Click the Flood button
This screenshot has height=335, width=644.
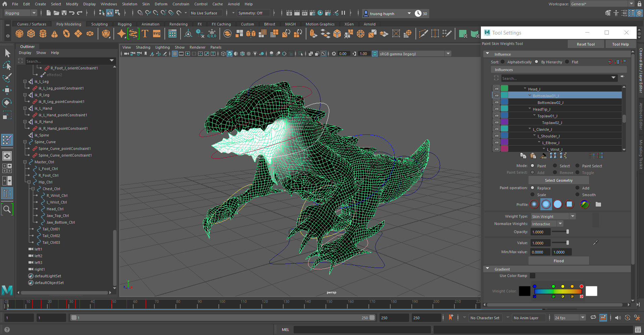coord(558,261)
